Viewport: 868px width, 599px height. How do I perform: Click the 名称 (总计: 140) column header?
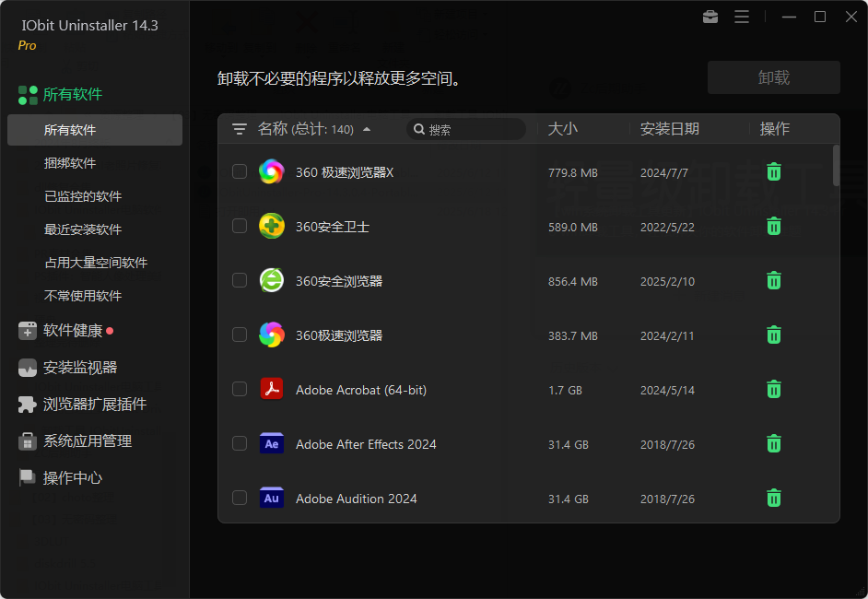[306, 129]
